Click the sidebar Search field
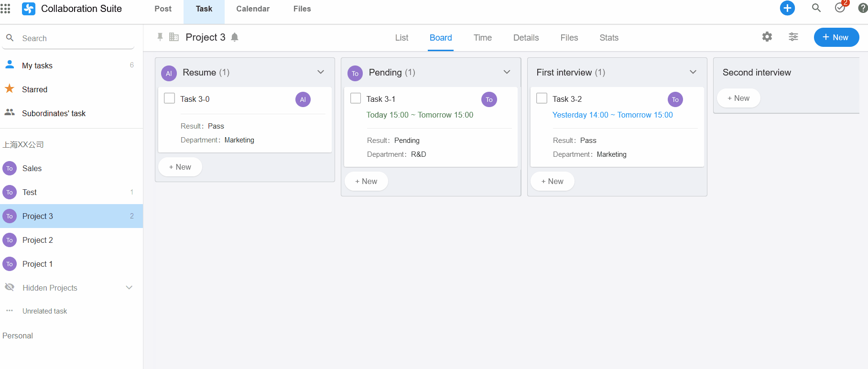The height and width of the screenshot is (369, 868). tap(72, 38)
